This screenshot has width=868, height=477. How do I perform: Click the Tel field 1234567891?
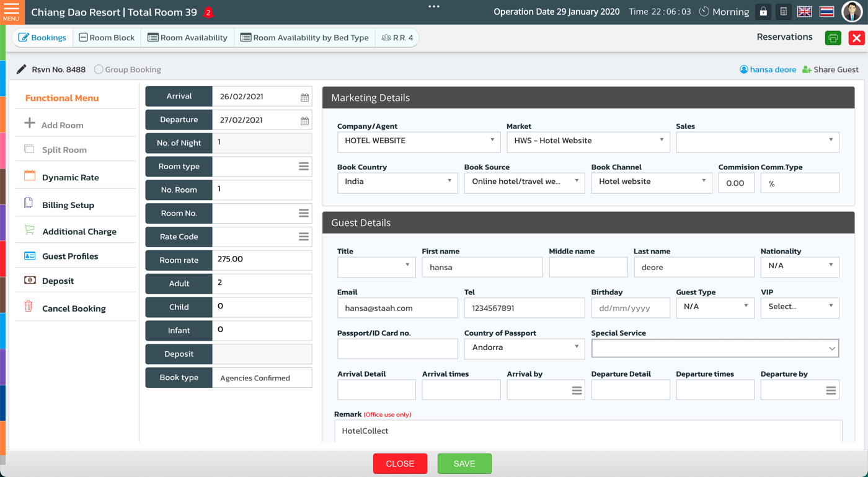point(525,308)
